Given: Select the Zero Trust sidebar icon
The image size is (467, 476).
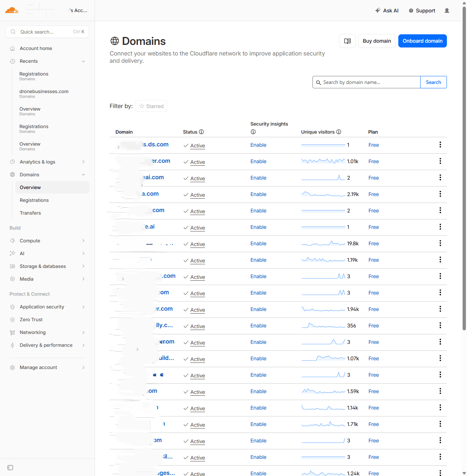Looking at the screenshot, I should pos(12,319).
